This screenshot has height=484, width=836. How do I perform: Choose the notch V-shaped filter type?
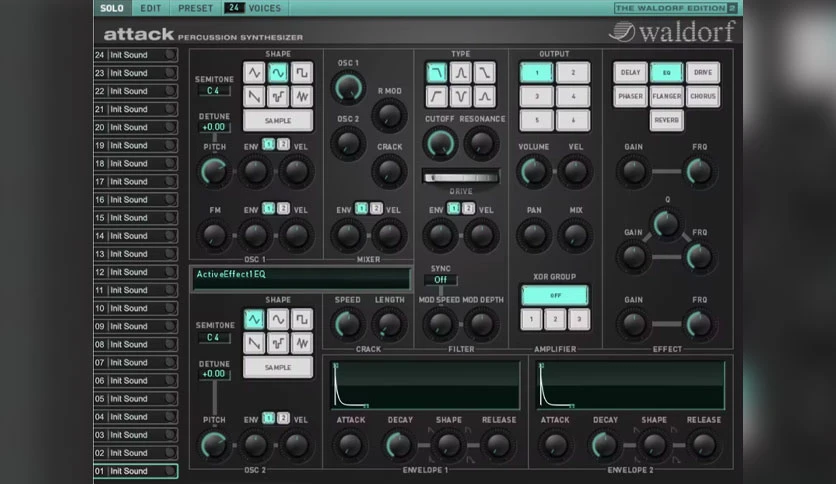click(x=461, y=96)
